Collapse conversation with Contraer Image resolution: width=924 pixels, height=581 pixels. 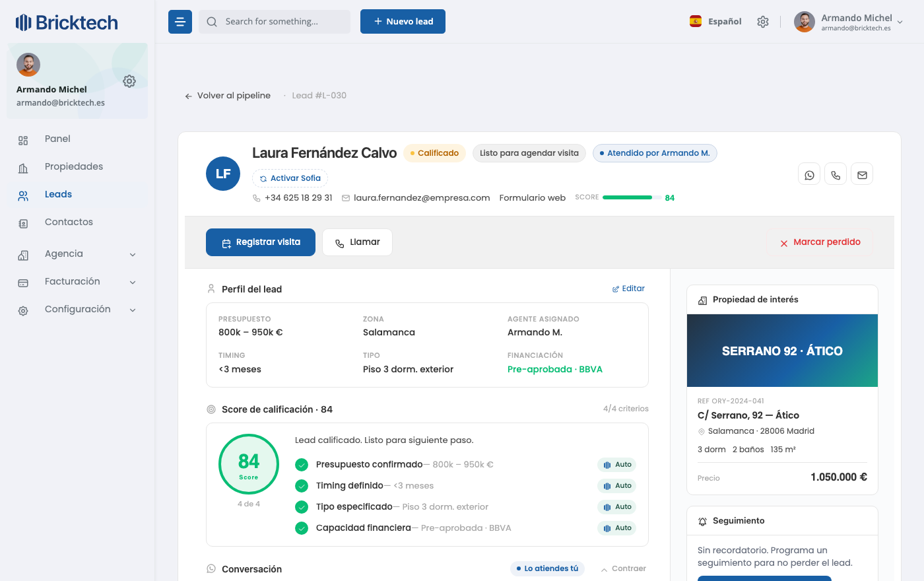[x=623, y=568]
